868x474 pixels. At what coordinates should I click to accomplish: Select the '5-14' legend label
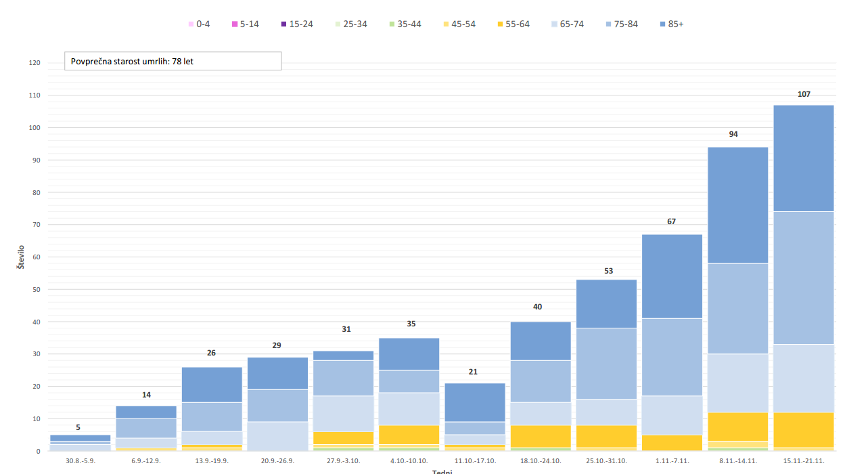(250, 24)
